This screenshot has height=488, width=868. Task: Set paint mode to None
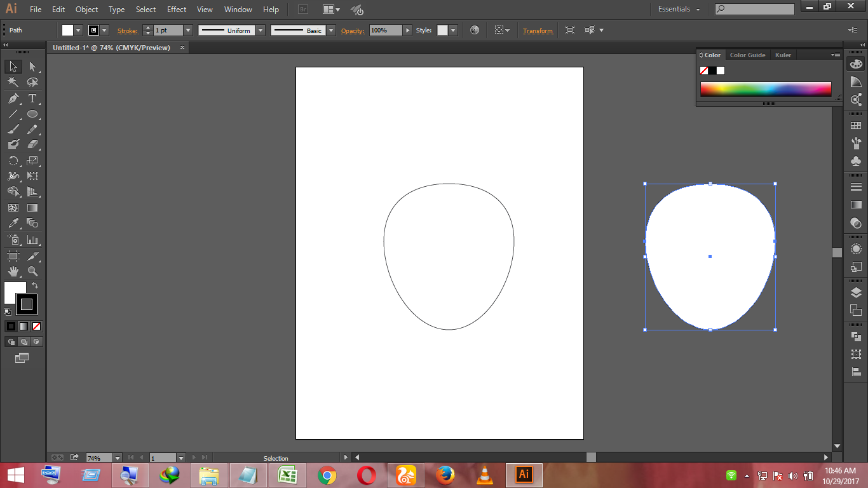36,326
